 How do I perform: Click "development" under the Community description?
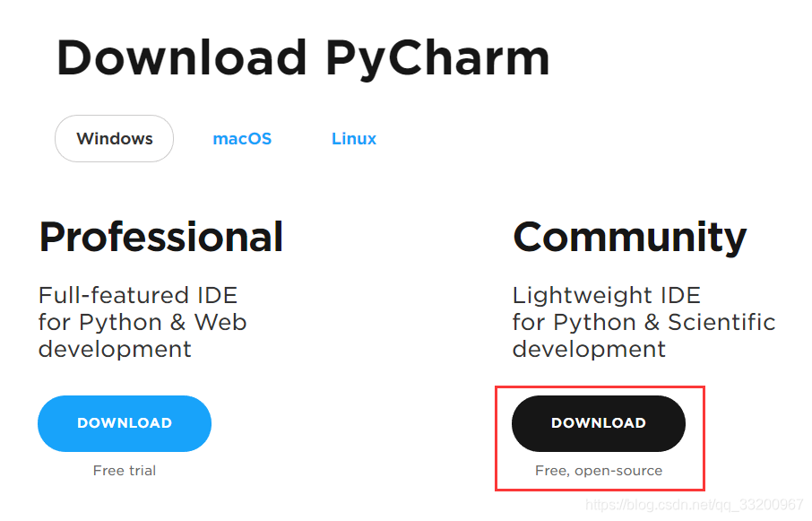pyautogui.click(x=589, y=349)
